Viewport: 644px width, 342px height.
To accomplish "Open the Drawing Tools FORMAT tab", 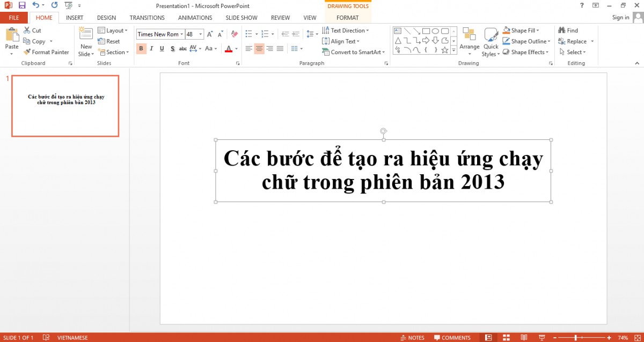I will [348, 18].
